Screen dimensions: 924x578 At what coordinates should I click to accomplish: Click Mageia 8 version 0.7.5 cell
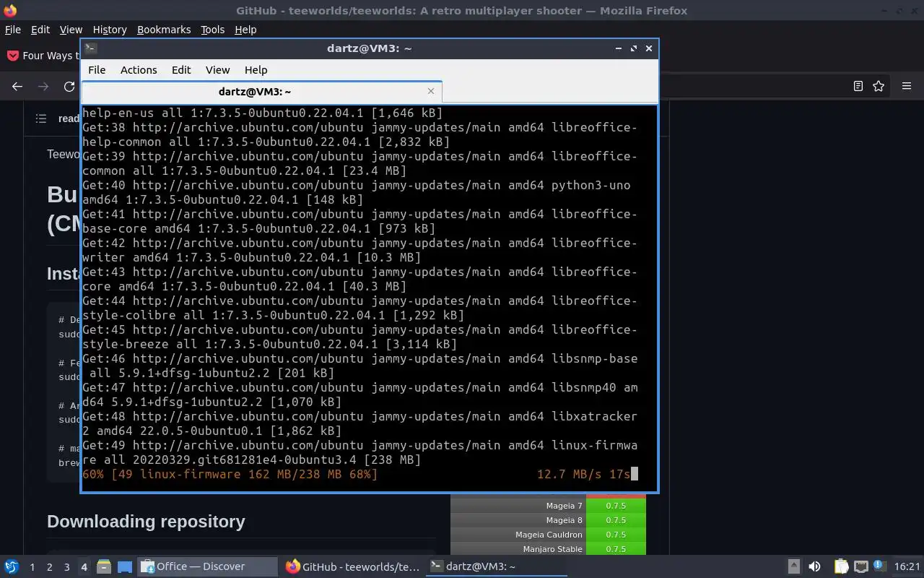[616, 520]
